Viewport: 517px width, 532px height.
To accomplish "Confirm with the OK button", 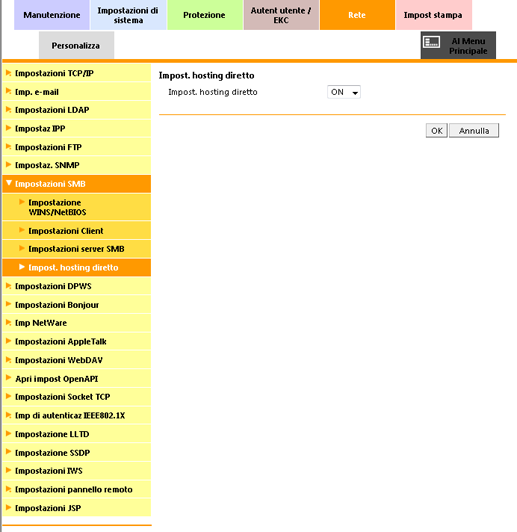I will pos(437,131).
